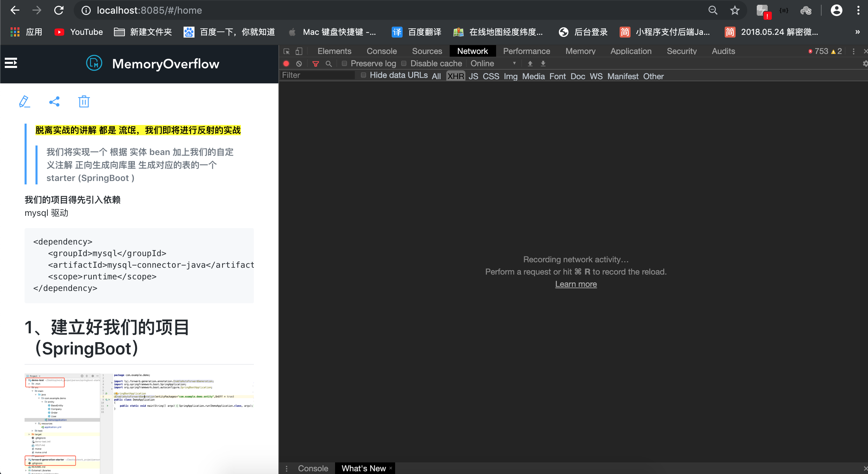Toggle the network filter funnel icon

tap(316, 64)
